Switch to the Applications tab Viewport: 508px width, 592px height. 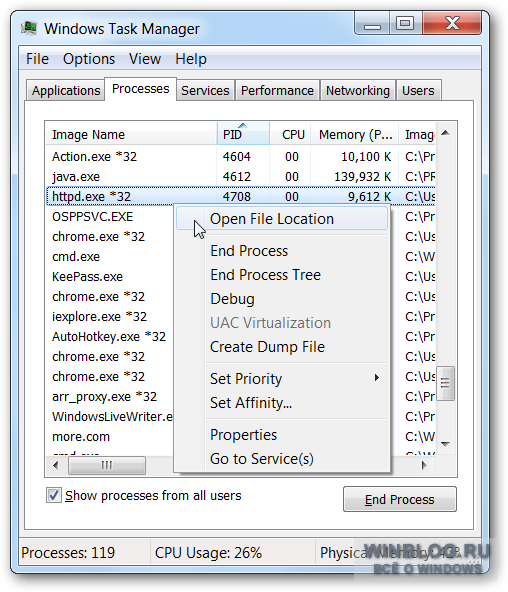pyautogui.click(x=66, y=91)
